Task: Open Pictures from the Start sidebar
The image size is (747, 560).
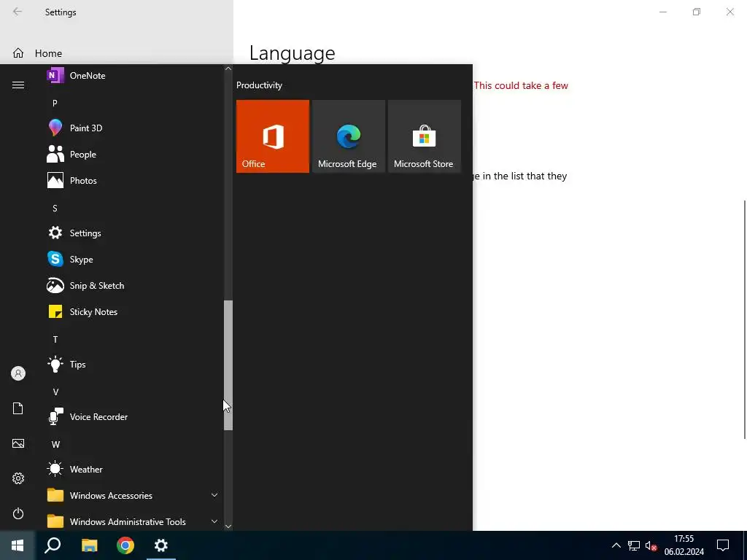Action: pos(18,443)
